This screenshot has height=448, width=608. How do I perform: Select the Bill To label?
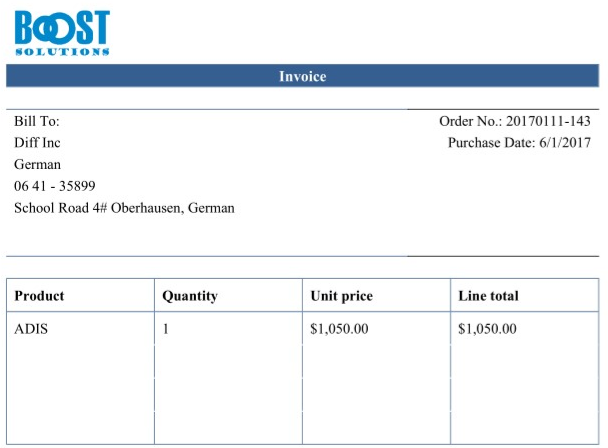point(37,121)
